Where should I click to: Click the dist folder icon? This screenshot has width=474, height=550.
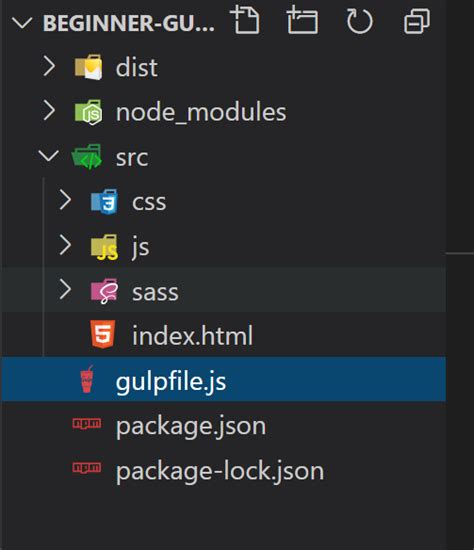[x=88, y=67]
